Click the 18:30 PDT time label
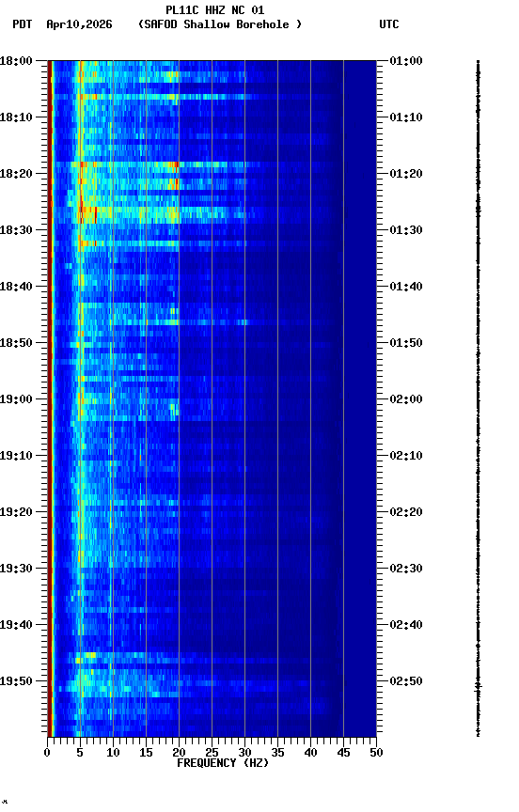519x812 pixels. [x=16, y=230]
